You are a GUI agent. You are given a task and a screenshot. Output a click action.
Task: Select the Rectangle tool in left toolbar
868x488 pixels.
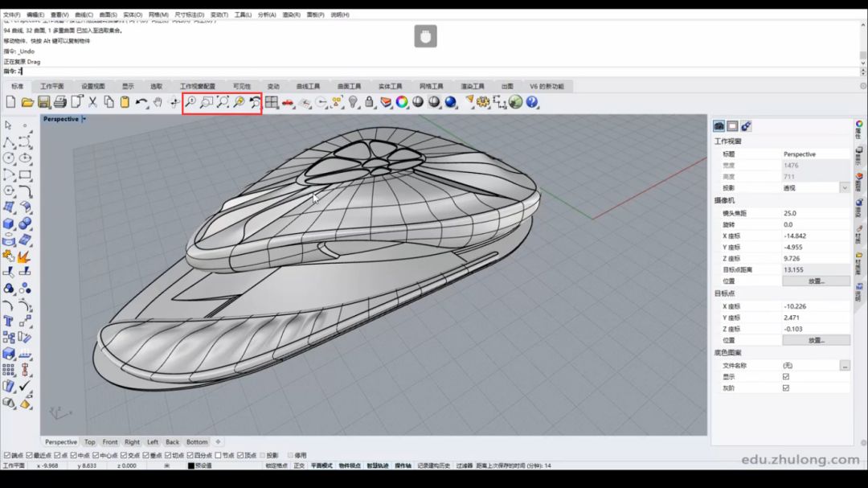[25, 175]
